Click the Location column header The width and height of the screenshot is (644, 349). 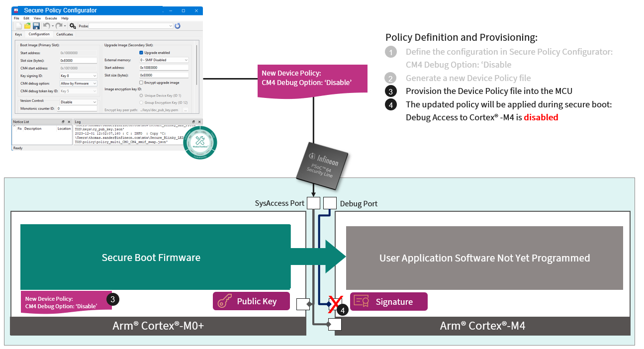coord(64,129)
